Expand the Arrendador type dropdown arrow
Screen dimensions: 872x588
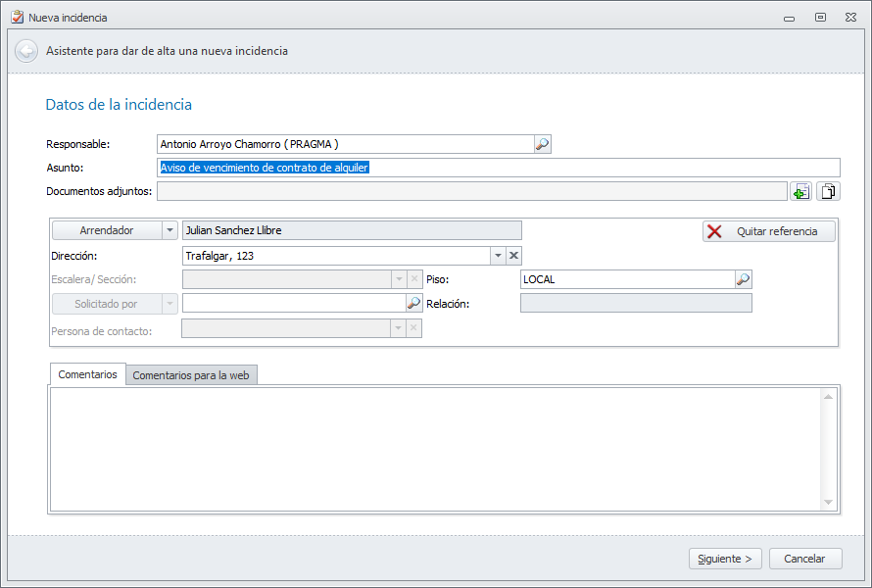tap(169, 230)
